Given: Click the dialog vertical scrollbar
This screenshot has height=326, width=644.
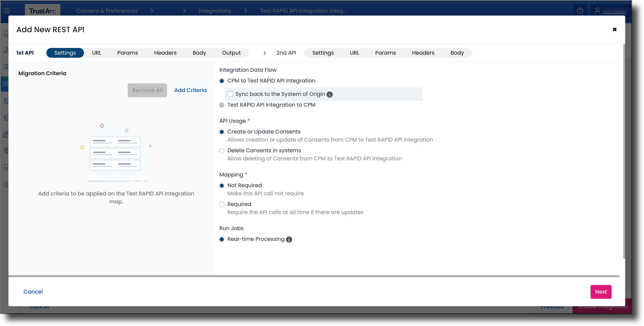Looking at the screenshot, I should (x=624, y=151).
